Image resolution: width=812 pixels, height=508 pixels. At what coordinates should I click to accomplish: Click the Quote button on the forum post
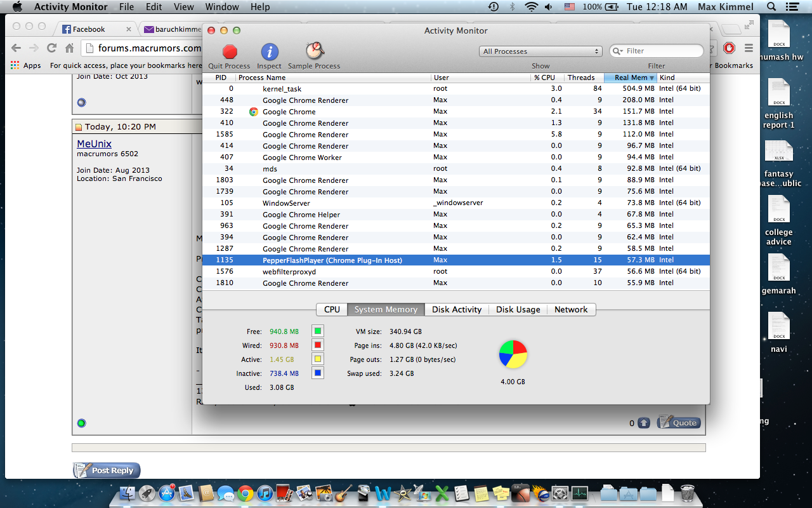point(679,422)
